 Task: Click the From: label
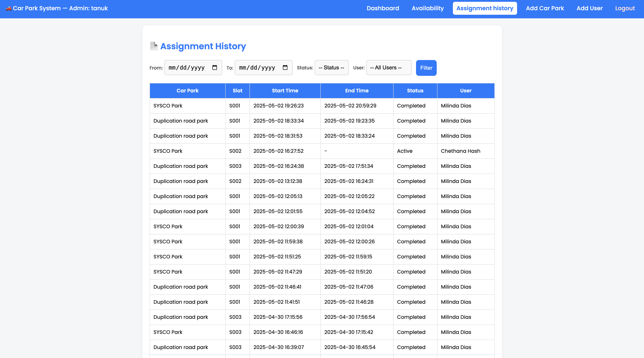click(156, 68)
